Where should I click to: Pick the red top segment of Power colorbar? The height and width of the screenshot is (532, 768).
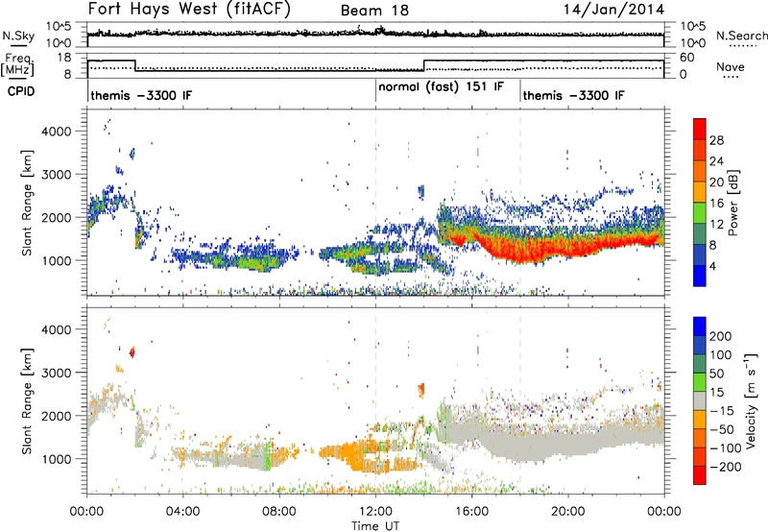[700, 129]
